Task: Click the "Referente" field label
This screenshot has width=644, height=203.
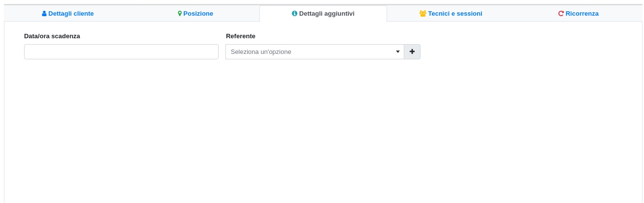Action: [241, 36]
